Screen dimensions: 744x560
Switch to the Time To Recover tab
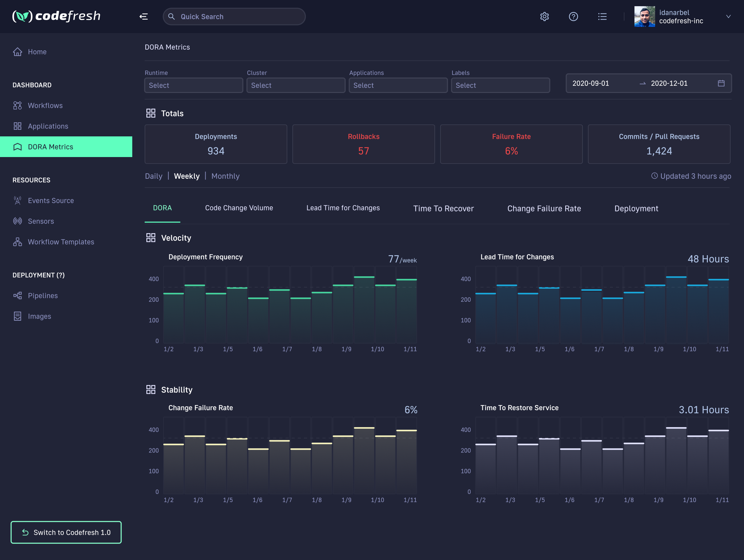click(443, 208)
